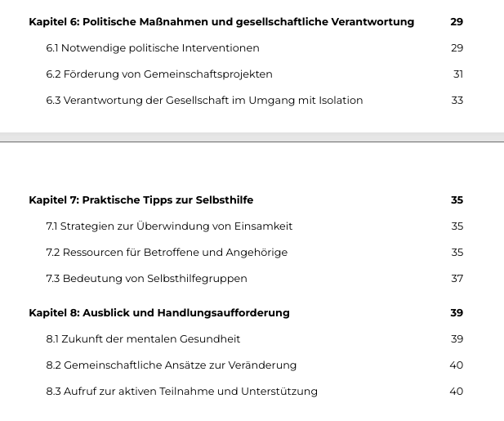This screenshot has width=504, height=421.
Task: Open 7.1 Strategien zur Überwindung von Einsamkeit
Action: pyautogui.click(x=169, y=226)
